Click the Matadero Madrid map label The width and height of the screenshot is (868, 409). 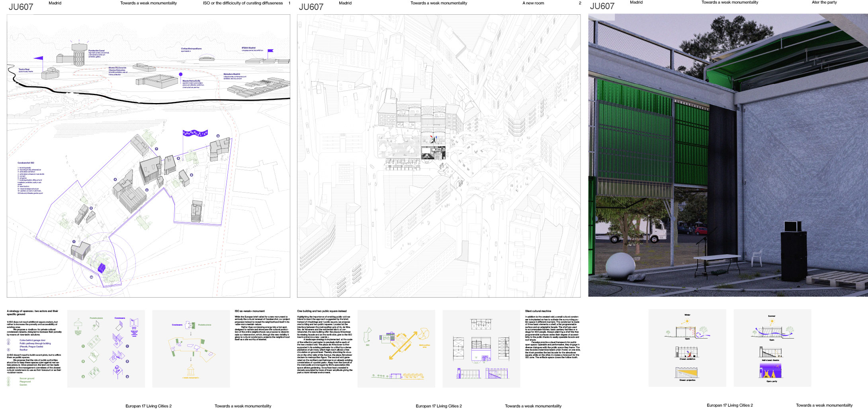pyautogui.click(x=232, y=74)
